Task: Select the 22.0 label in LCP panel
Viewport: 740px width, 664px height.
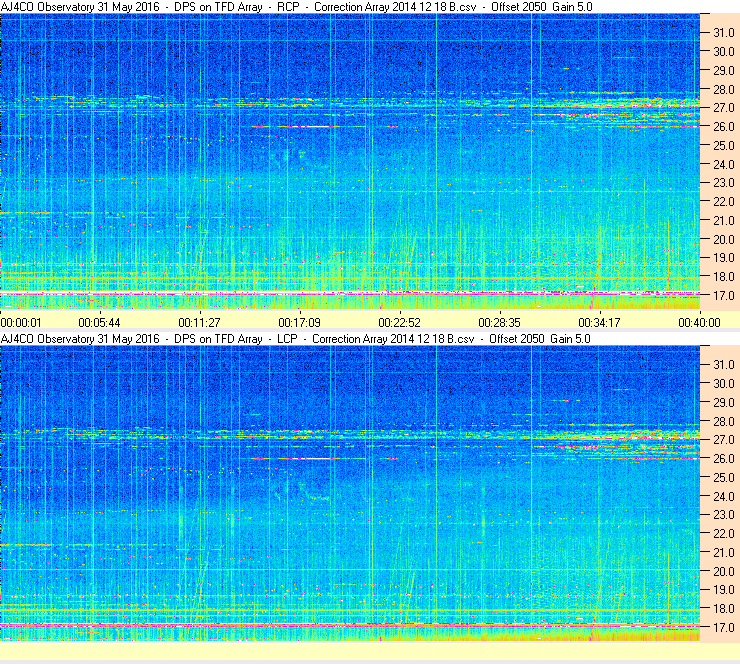Action: point(723,534)
